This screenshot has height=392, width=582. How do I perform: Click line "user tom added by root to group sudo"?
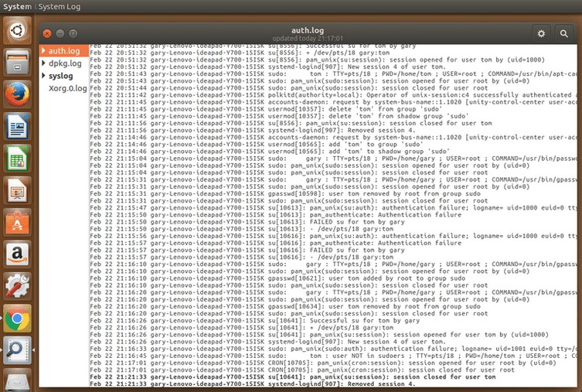[277, 278]
